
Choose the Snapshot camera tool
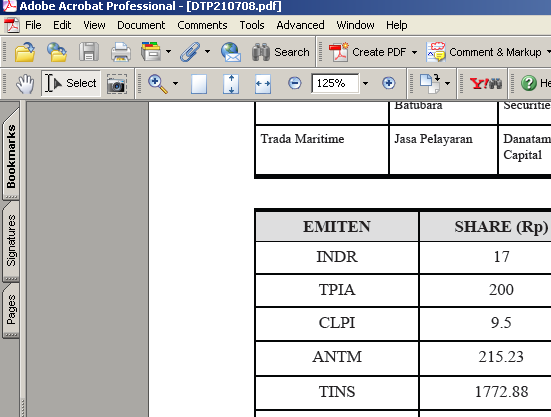(x=117, y=84)
